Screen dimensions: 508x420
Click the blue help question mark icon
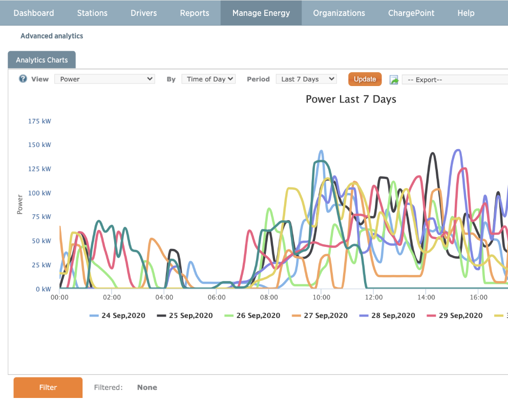click(x=23, y=79)
